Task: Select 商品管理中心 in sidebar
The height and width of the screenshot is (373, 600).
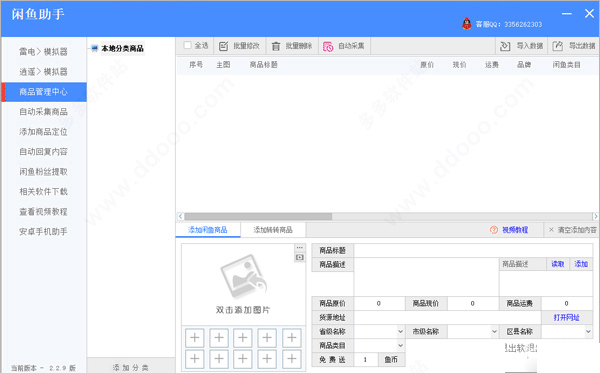Action: click(44, 92)
